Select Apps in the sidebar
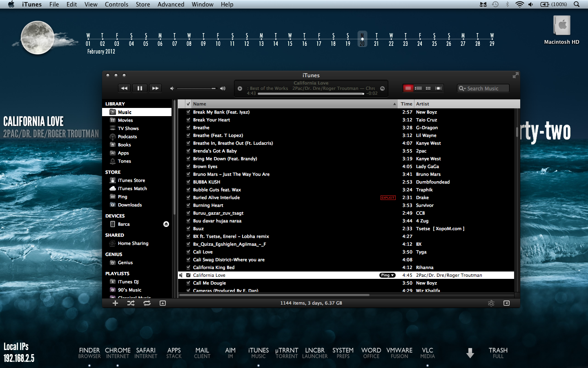This screenshot has height=368, width=588. tap(137, 153)
